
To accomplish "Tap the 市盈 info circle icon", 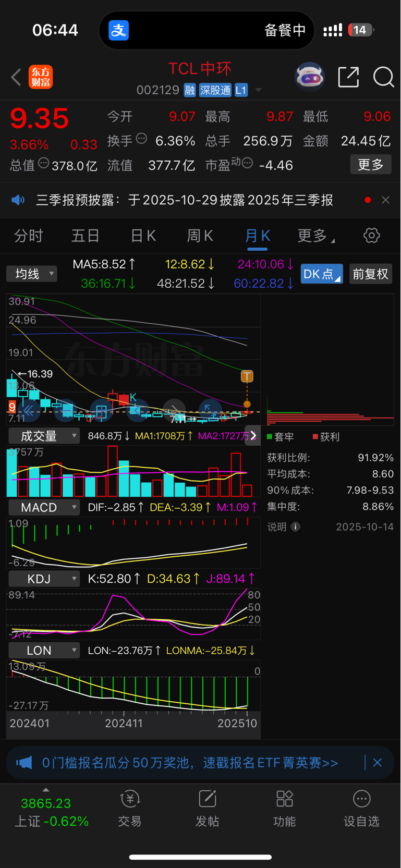I will [x=248, y=163].
